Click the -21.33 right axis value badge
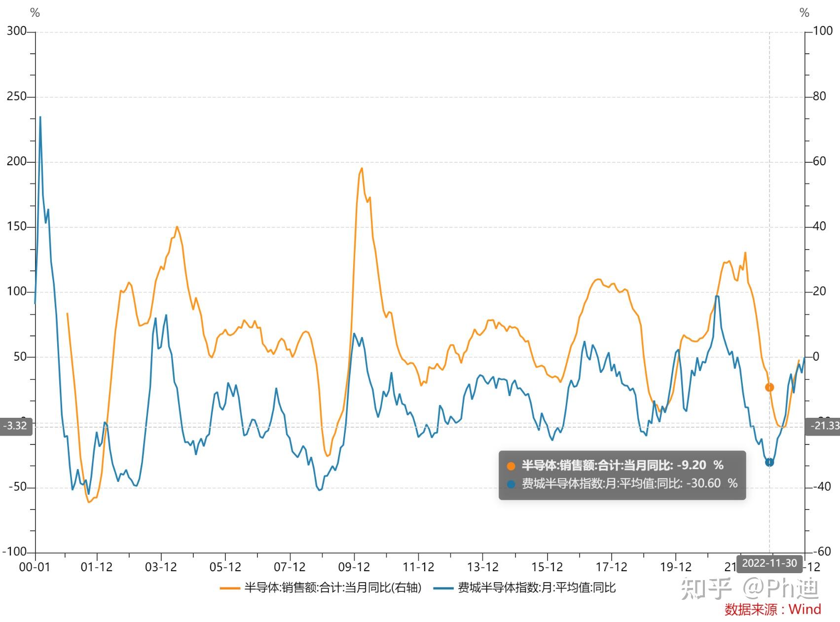Screen dimensions: 840x622 (824, 426)
